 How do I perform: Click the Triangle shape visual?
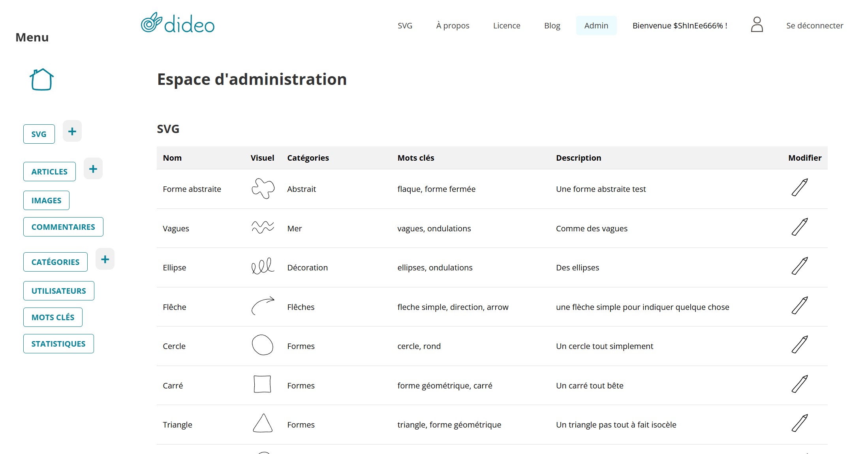pyautogui.click(x=263, y=423)
